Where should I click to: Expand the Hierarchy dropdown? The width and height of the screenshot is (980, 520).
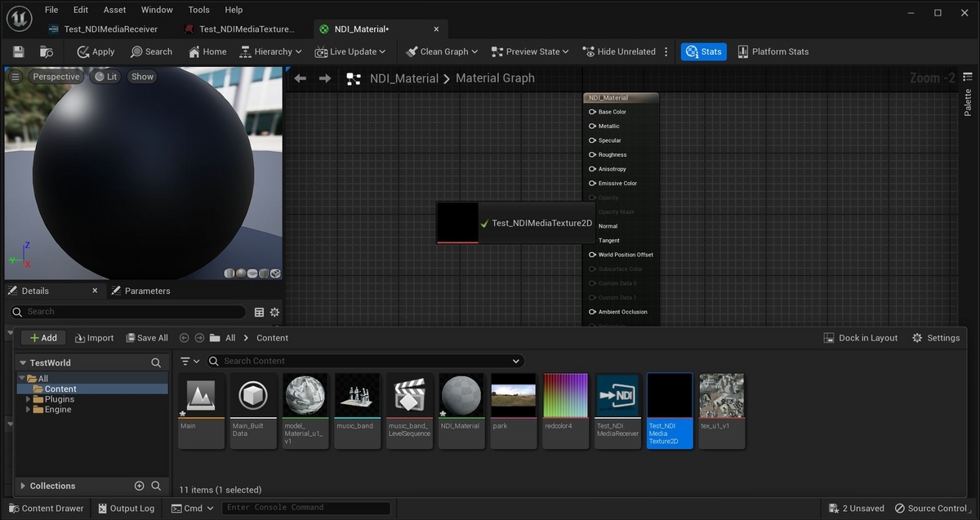pyautogui.click(x=272, y=51)
